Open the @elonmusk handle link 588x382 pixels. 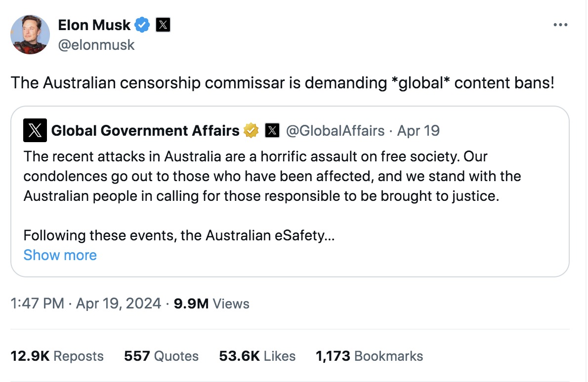pyautogui.click(x=96, y=45)
